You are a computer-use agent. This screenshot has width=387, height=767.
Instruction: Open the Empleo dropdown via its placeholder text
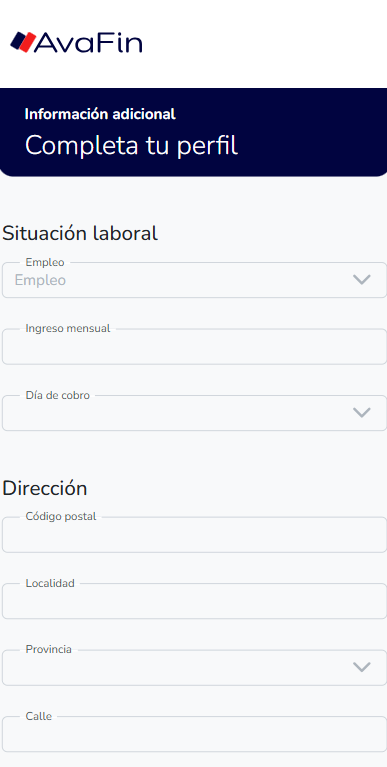[x=40, y=280]
